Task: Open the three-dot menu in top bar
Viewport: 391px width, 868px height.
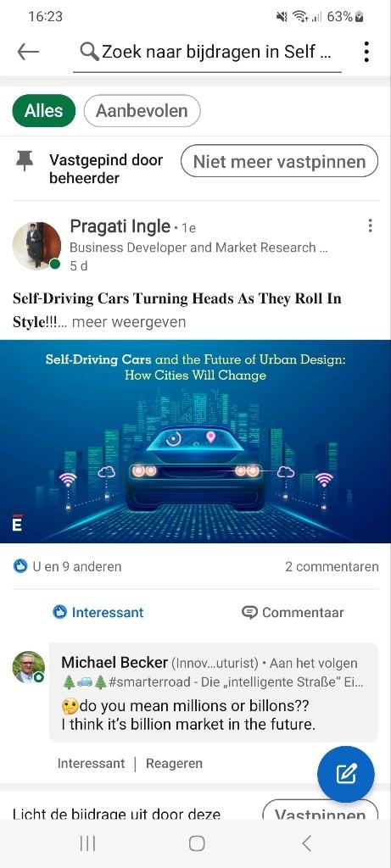Action: tap(366, 52)
